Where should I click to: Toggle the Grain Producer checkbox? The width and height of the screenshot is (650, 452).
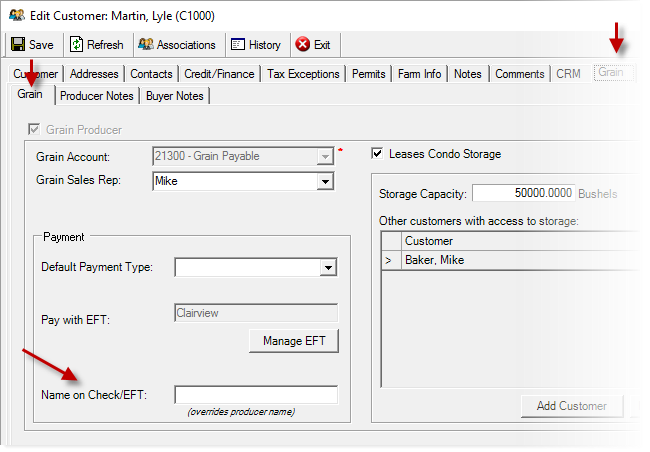pos(34,129)
